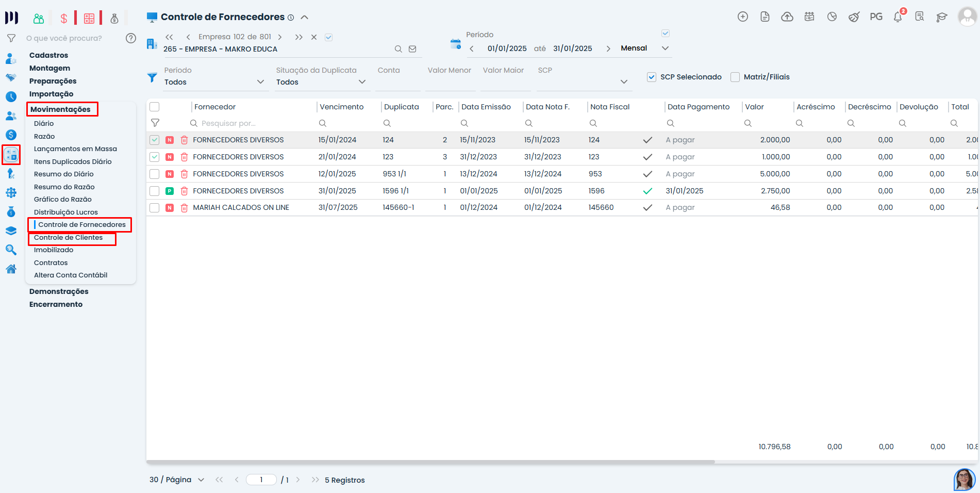Toggle the select-all checkbox in the table header
This screenshot has height=493, width=980.
155,107
